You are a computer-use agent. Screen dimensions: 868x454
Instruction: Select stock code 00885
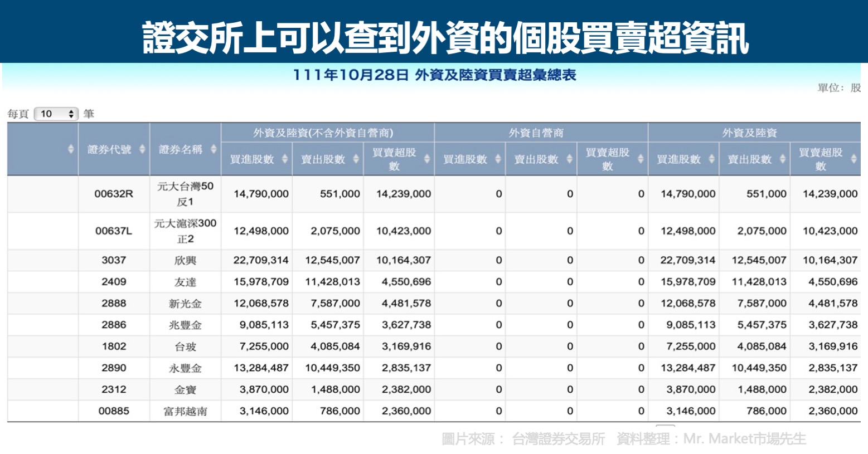pos(114,411)
